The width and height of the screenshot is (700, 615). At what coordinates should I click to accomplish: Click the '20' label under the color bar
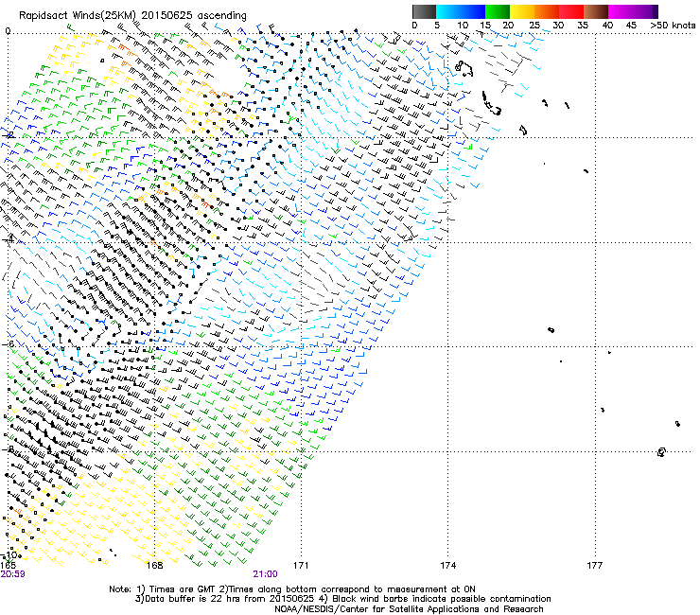pos(509,26)
